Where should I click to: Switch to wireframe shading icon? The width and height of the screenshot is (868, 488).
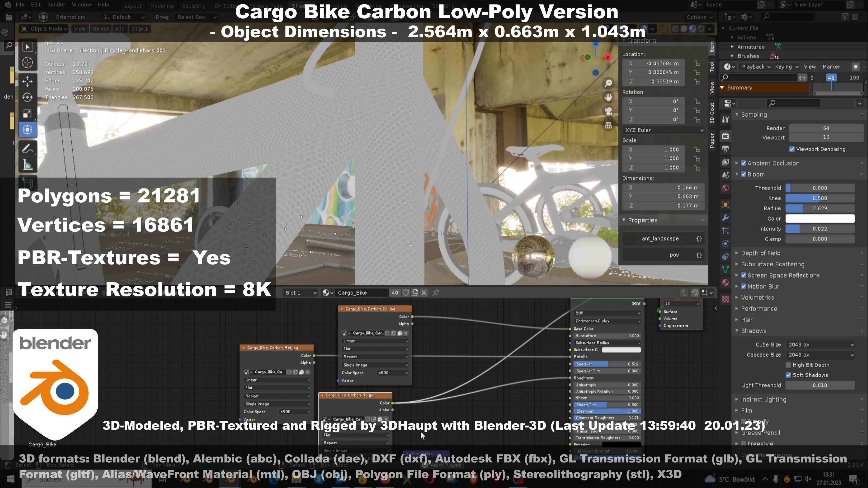tap(675, 29)
